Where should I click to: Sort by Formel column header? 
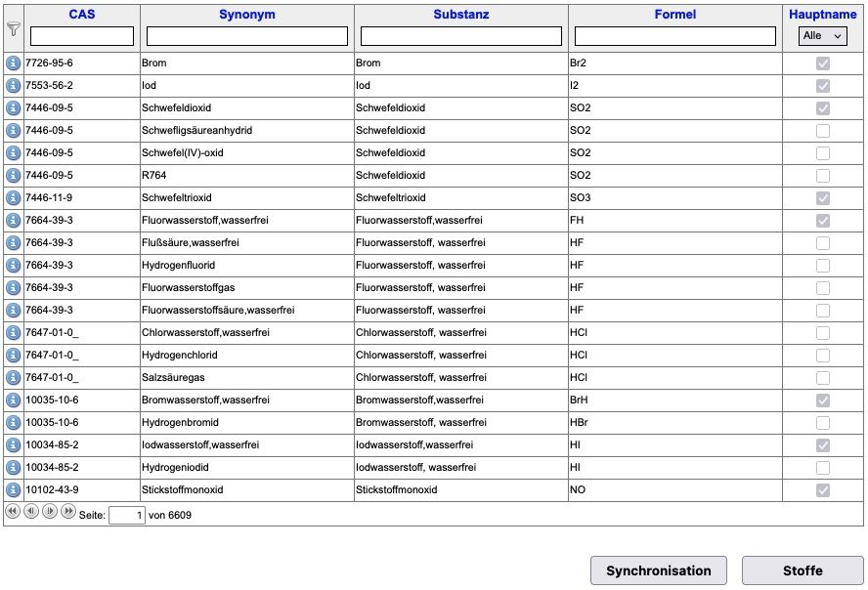(674, 15)
